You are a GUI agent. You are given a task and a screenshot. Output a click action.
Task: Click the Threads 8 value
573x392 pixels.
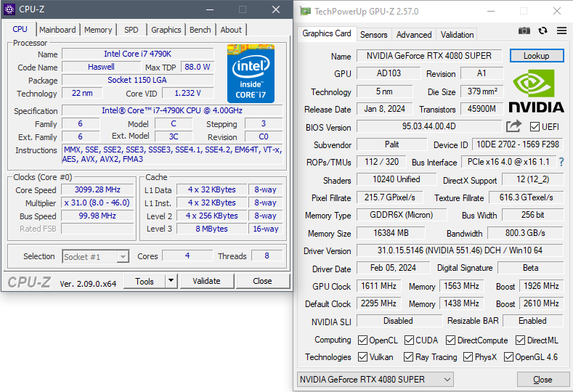pos(267,256)
